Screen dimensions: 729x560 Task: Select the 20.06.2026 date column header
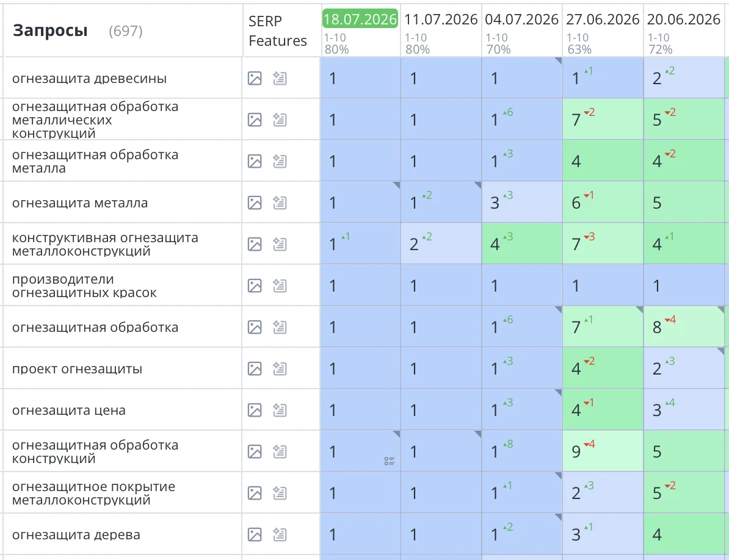click(683, 19)
